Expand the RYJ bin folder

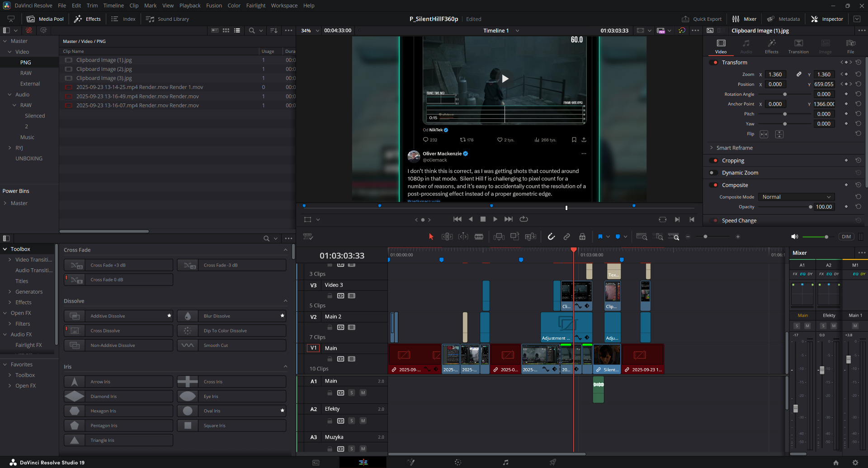coord(10,148)
